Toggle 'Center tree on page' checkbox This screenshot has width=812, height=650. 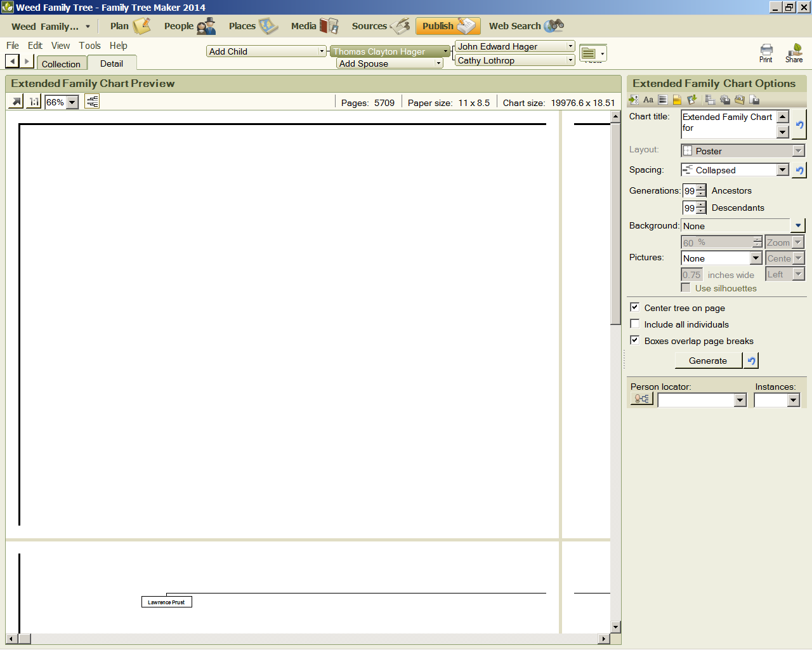(634, 307)
